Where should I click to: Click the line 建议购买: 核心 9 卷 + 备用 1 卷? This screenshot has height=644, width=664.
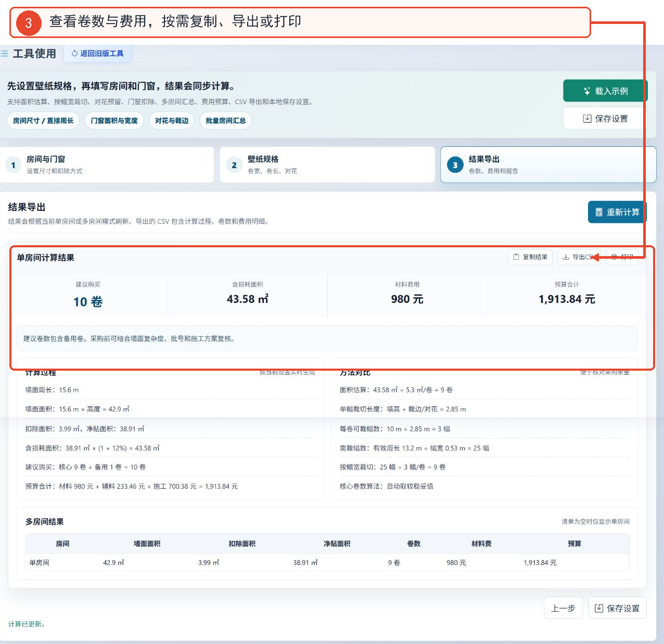tap(85, 468)
